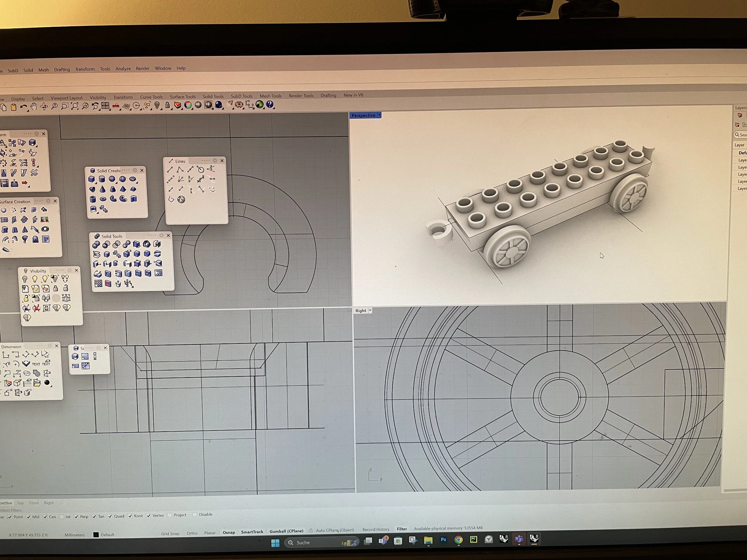Select the Pan hand tool
747x560 pixels.
pos(33,107)
